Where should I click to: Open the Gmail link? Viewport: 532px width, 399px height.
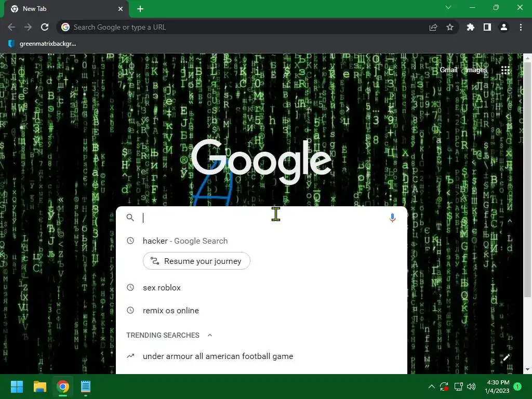448,70
